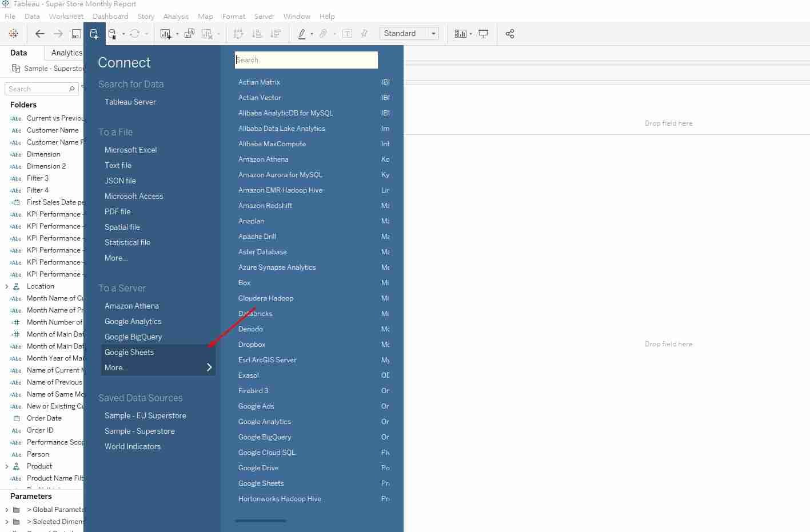Expand the Global Parameters folder
Viewport: 810px width, 532px height.
(7, 510)
